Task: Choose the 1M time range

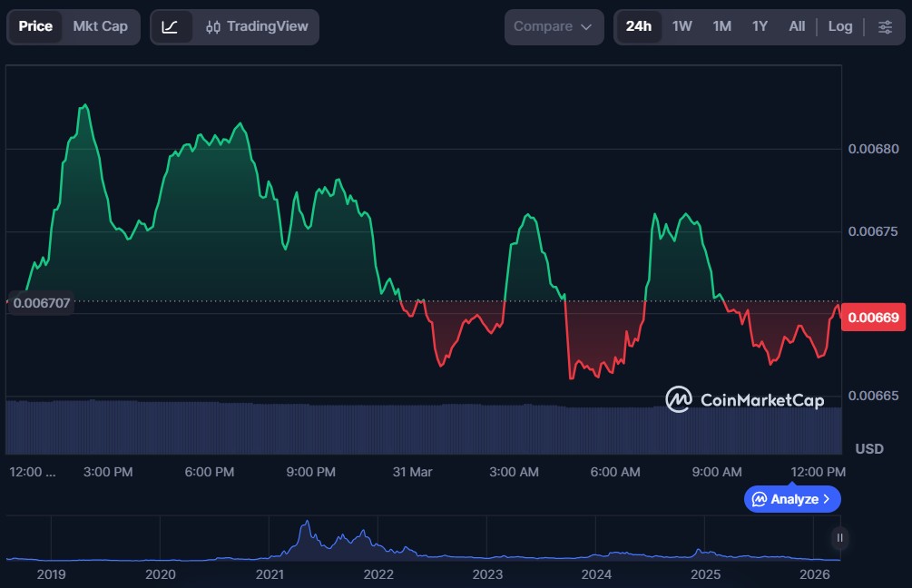Action: pyautogui.click(x=721, y=26)
